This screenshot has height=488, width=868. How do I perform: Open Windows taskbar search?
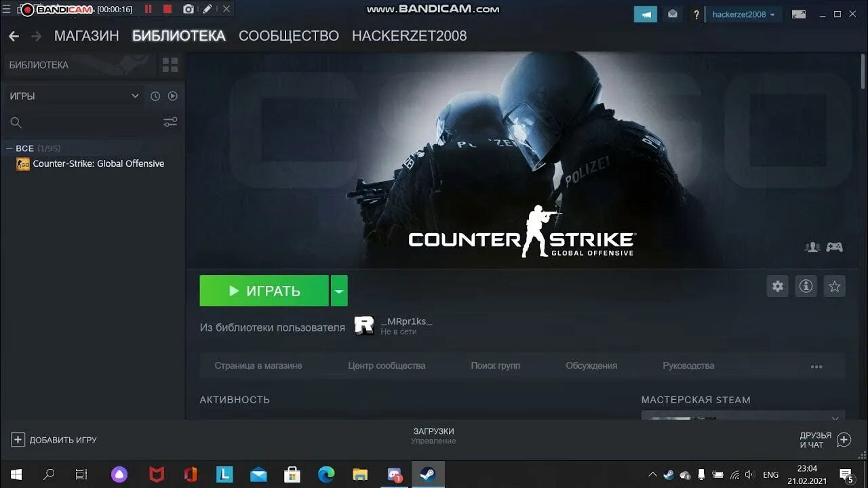49,474
